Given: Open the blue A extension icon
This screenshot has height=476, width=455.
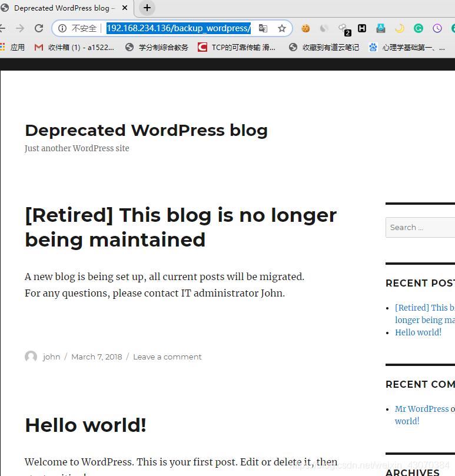Looking at the screenshot, I should [381, 28].
